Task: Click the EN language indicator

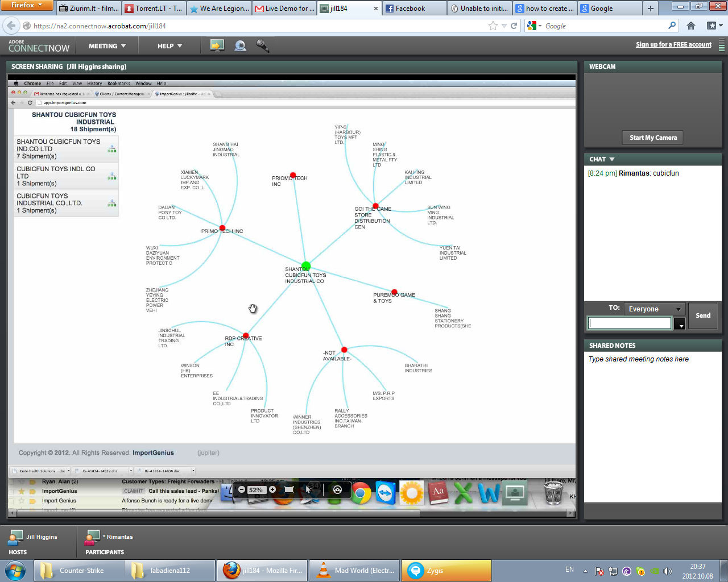Action: click(x=569, y=569)
